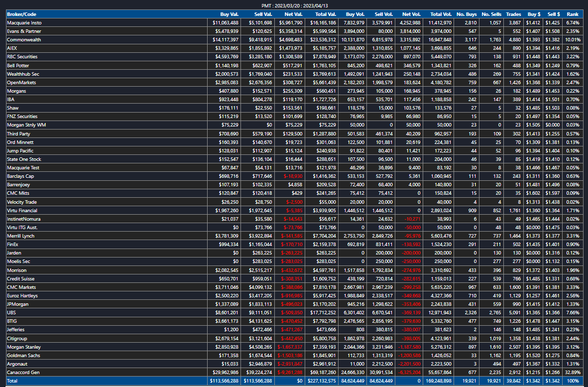Screen dimensions: 588x387
Task: Select the Moelis Sec broker name
Action: pos(18,261)
